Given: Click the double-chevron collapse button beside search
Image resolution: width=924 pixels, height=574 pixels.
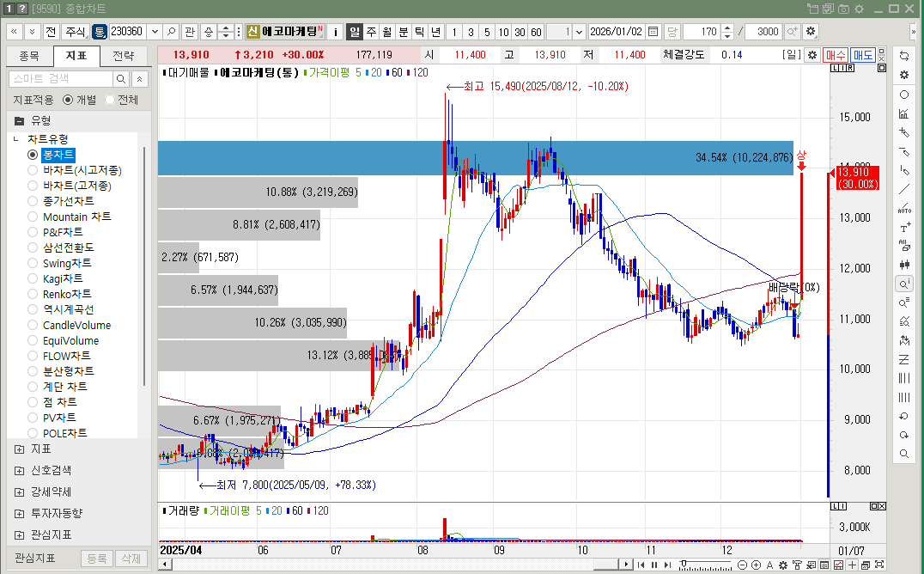Looking at the screenshot, I should point(140,78).
